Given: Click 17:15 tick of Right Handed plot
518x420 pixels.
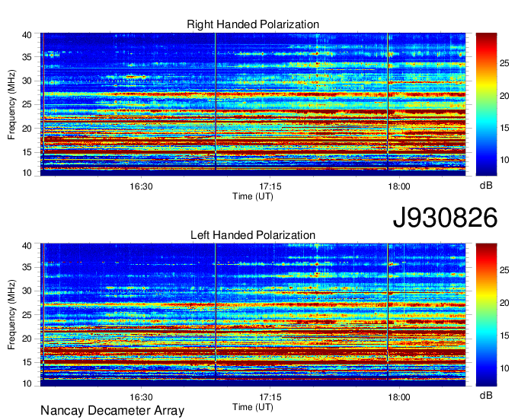Looking at the screenshot, I should point(270,186).
